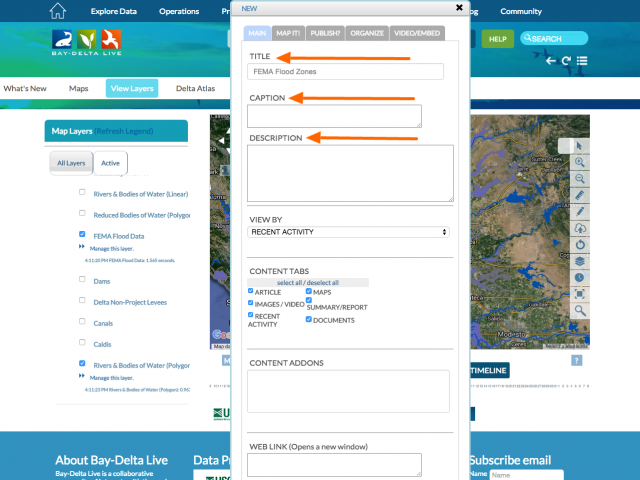Click select all content tabs link
640x480 pixels.
289,282
